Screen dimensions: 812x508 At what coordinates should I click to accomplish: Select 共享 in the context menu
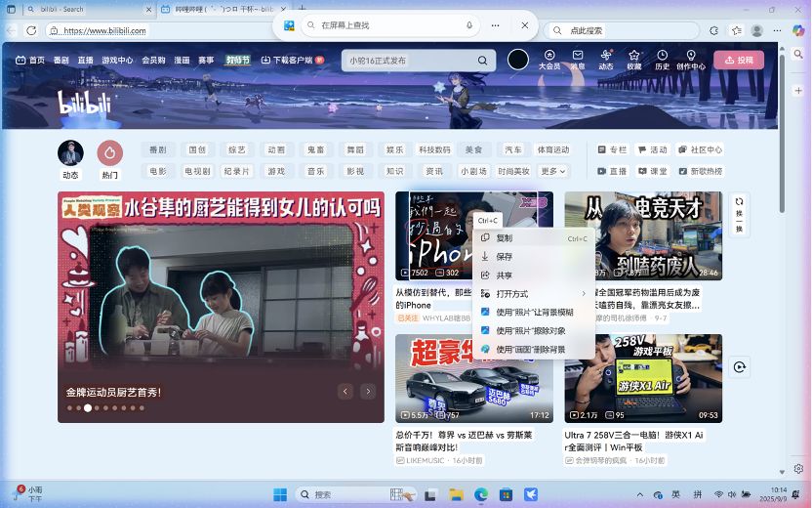pos(504,275)
